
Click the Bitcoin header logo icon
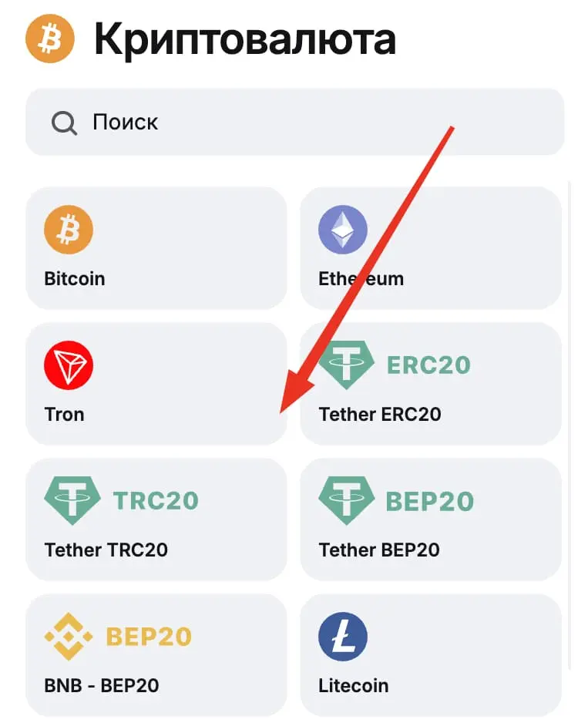[49, 39]
